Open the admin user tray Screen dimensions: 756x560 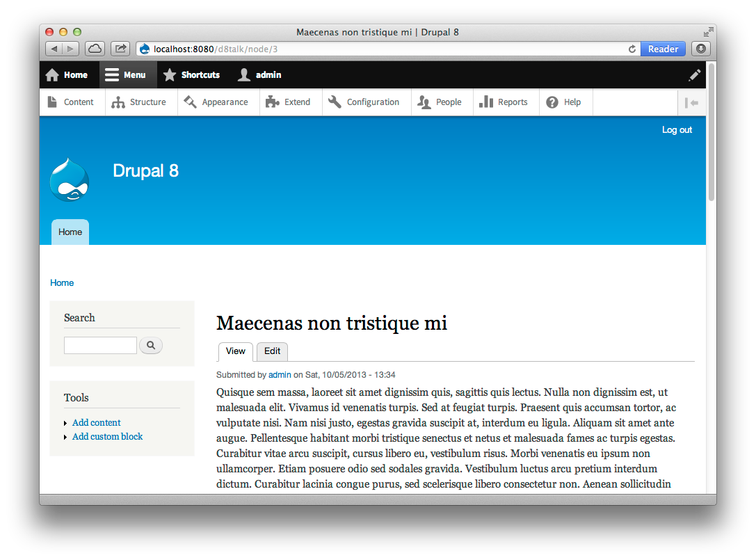point(259,75)
